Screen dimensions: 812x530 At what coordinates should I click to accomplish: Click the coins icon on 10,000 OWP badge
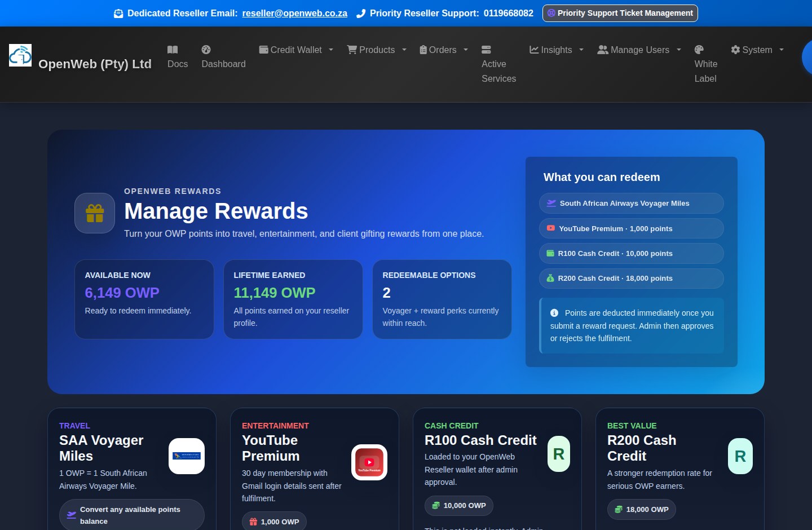(x=436, y=506)
